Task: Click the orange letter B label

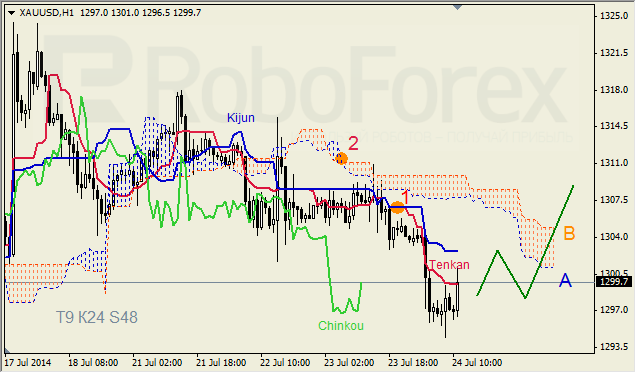Action: tap(569, 234)
